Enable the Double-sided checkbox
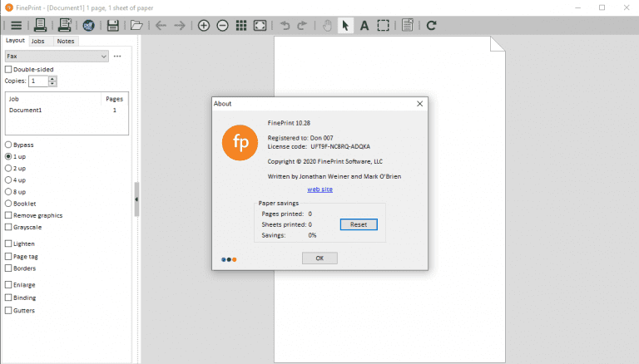 [x=9, y=69]
